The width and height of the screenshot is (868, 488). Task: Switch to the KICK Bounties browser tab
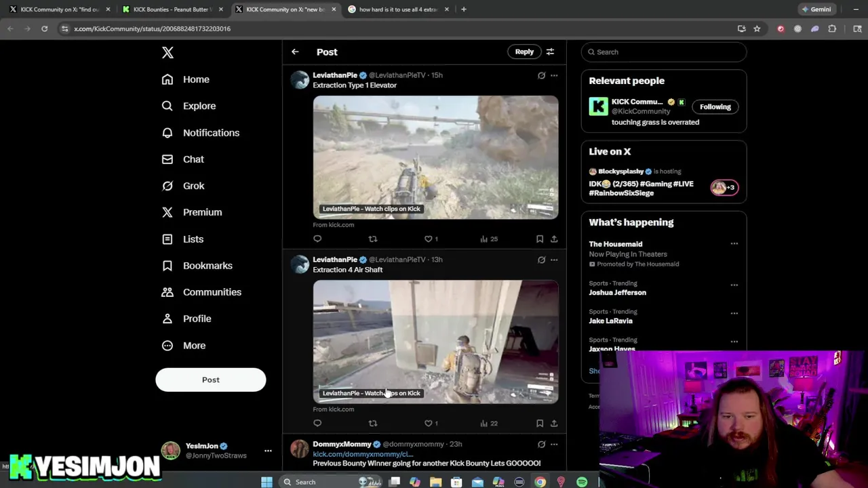click(172, 9)
